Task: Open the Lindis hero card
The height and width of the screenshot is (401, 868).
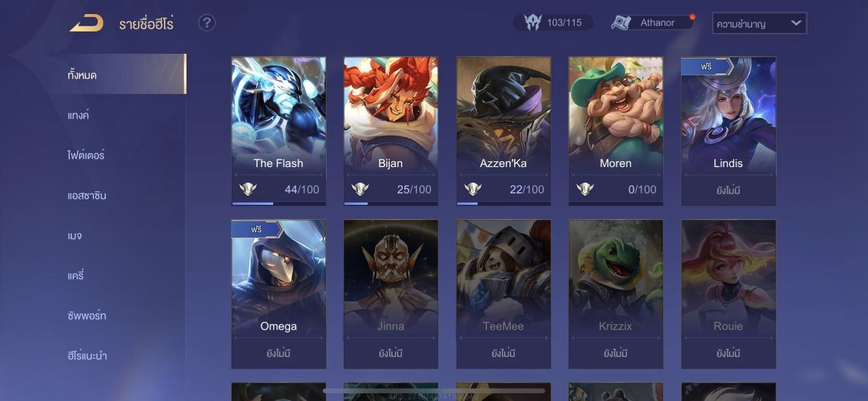Action: [728, 131]
